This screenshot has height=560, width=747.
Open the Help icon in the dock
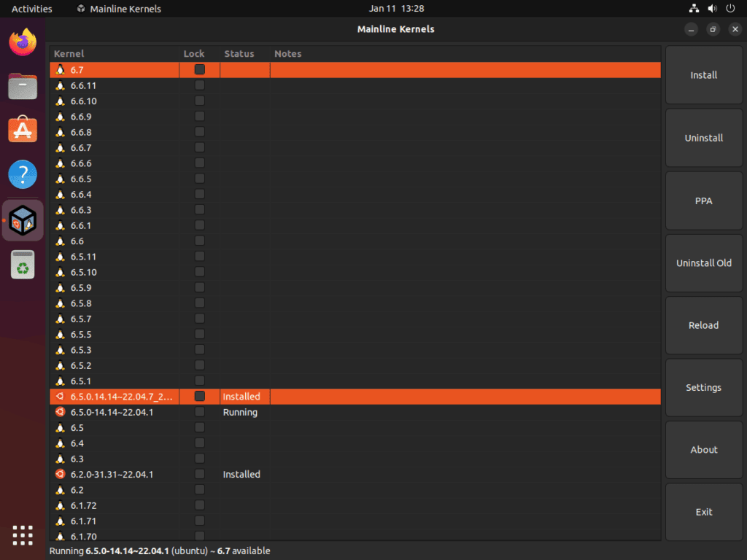23,174
